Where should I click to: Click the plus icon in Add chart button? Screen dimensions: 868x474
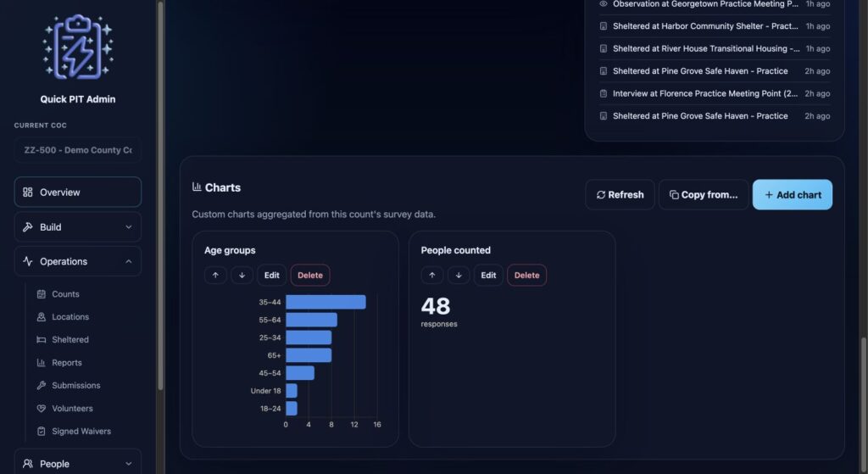(x=769, y=195)
